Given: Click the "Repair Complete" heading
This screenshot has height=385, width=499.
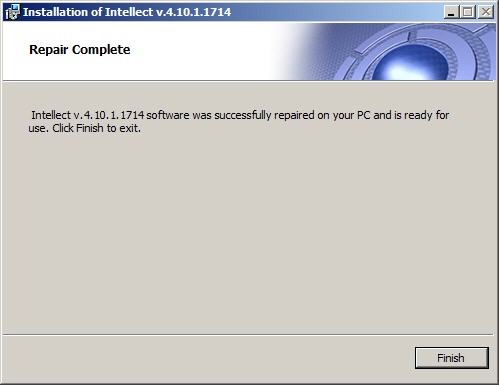Looking at the screenshot, I should point(80,50).
